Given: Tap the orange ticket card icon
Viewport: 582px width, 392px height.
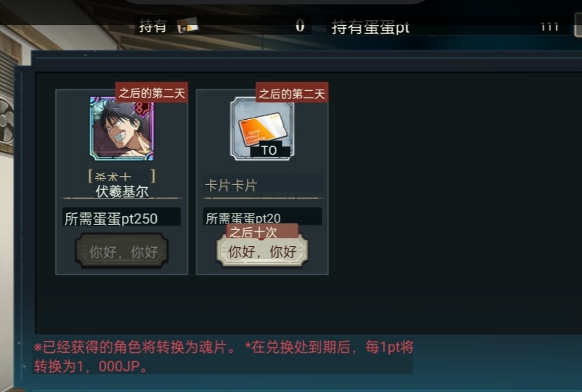Looking at the screenshot, I should (x=262, y=129).
